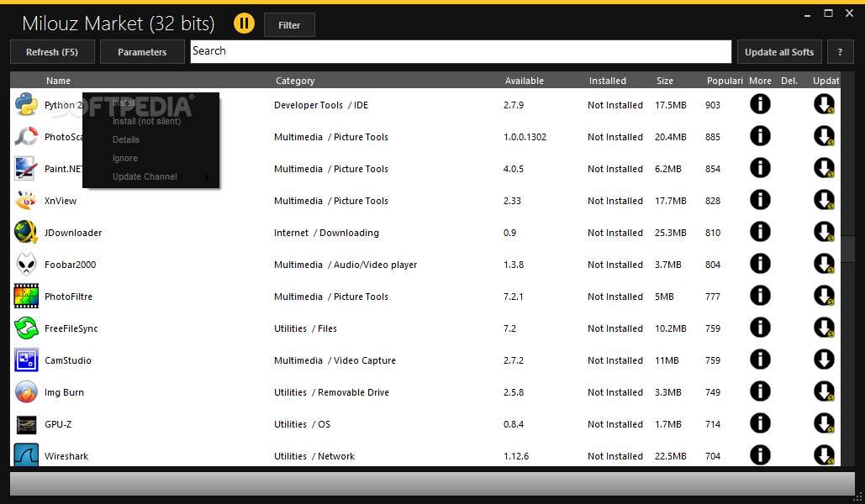Sort by the Size column header
Viewport: 865px width, 504px height.
pyautogui.click(x=665, y=81)
